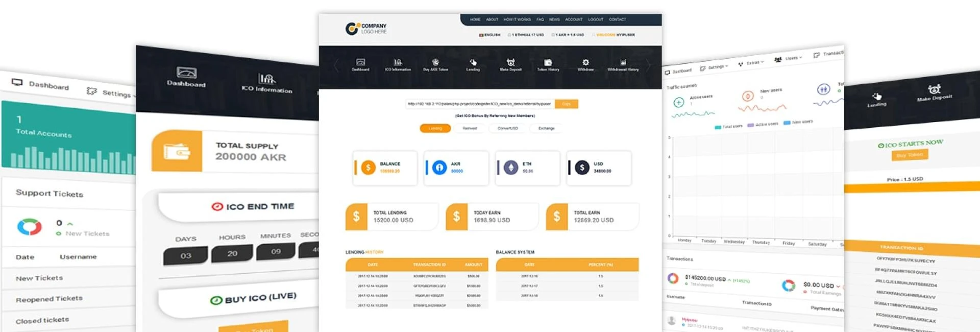Select the Reinvest pill option
The height and width of the screenshot is (332, 980).
[470, 128]
